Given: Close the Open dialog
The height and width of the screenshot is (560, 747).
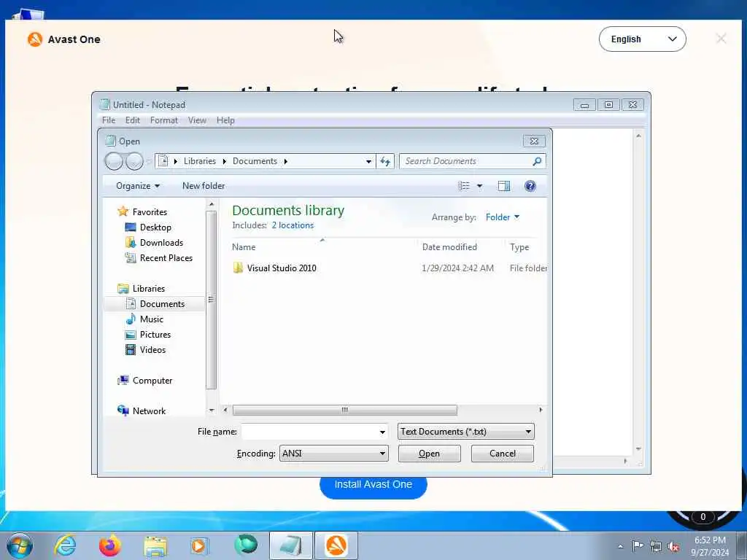Looking at the screenshot, I should [x=534, y=141].
